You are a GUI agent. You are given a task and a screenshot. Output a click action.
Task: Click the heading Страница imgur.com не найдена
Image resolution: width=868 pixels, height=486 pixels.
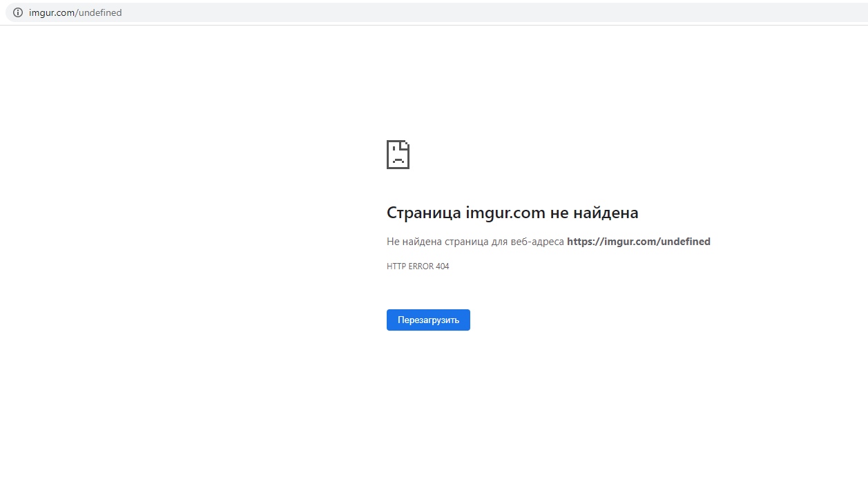point(512,213)
